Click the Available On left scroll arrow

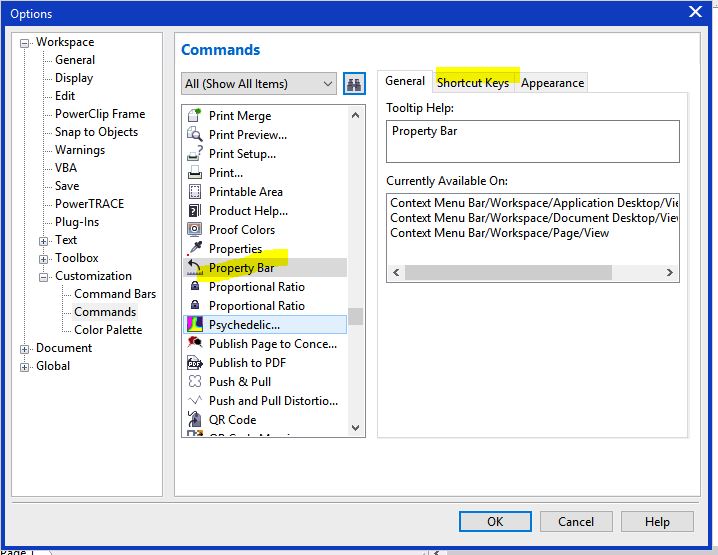397,272
